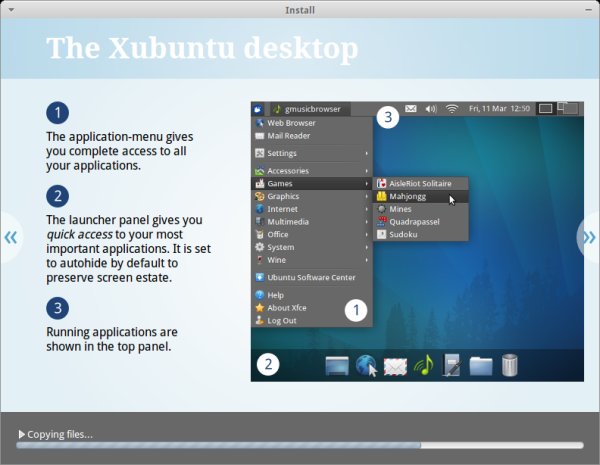600x465 pixels.
Task: Expand the Internet submenu arrow
Action: pos(367,209)
